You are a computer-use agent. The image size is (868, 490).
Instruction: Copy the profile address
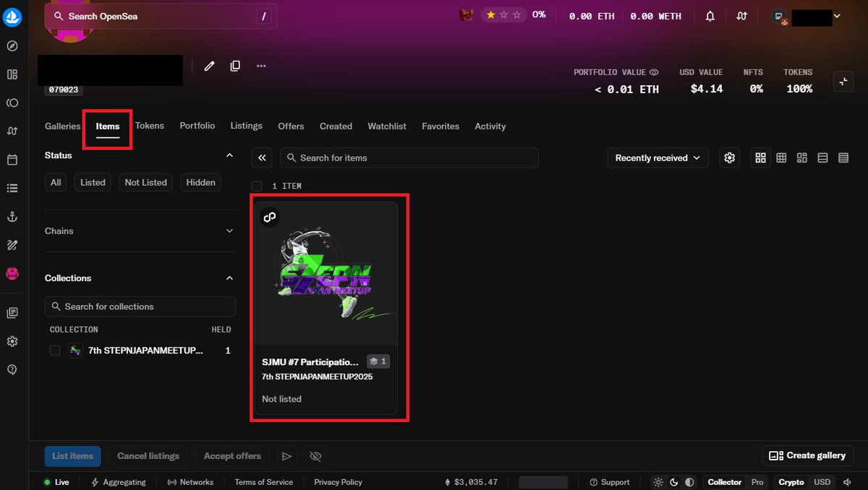click(235, 66)
